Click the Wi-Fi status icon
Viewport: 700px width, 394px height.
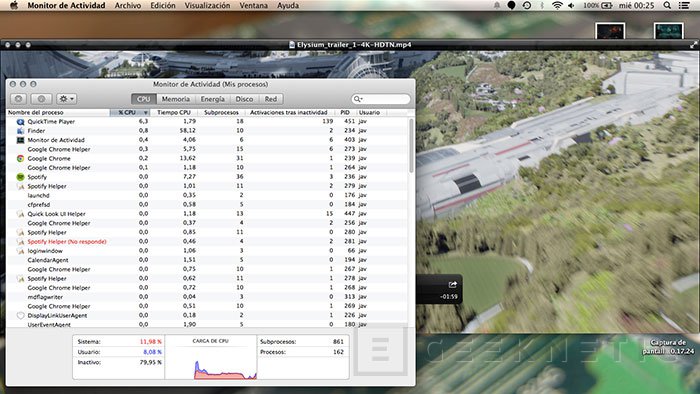[x=557, y=5]
